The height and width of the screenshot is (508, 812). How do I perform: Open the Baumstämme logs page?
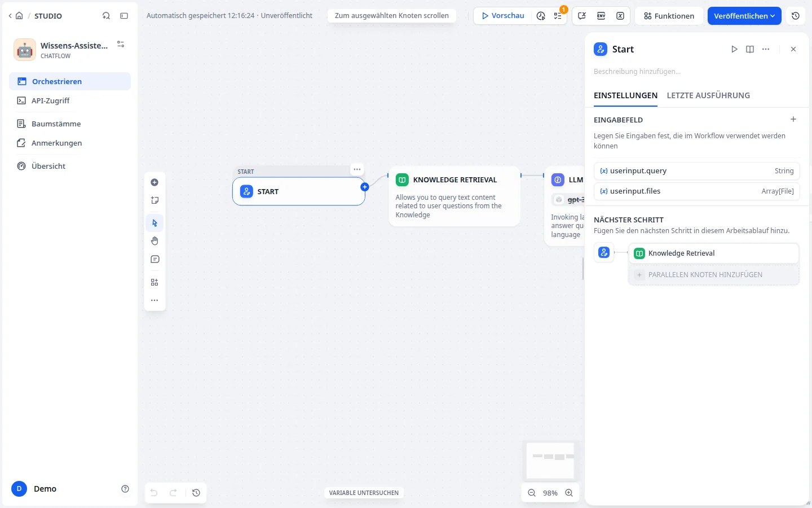70,124
